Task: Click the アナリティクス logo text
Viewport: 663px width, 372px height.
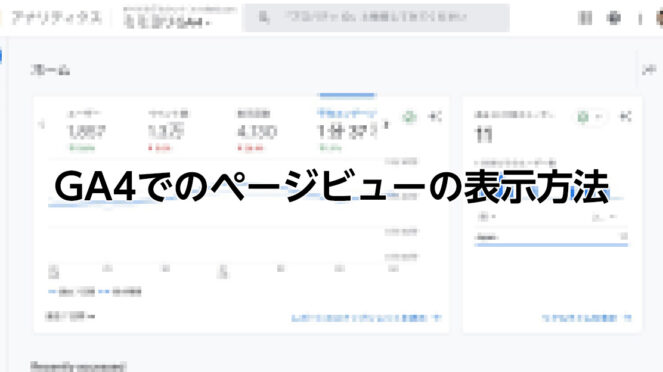Action: (x=57, y=18)
